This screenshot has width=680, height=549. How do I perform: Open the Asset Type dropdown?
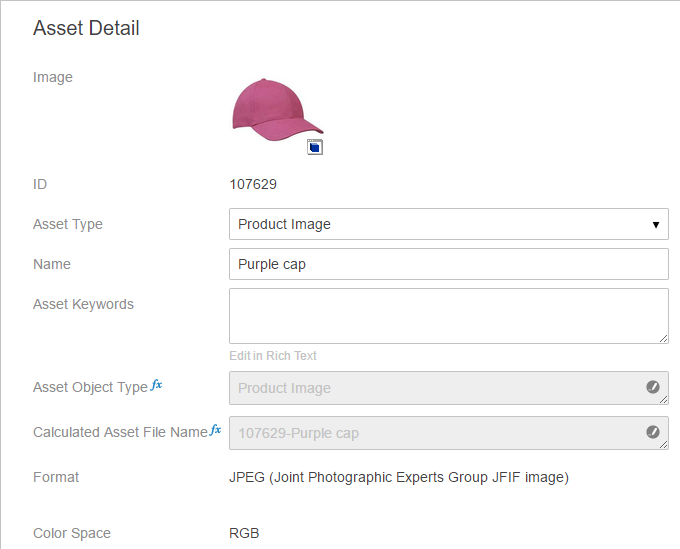(x=448, y=224)
